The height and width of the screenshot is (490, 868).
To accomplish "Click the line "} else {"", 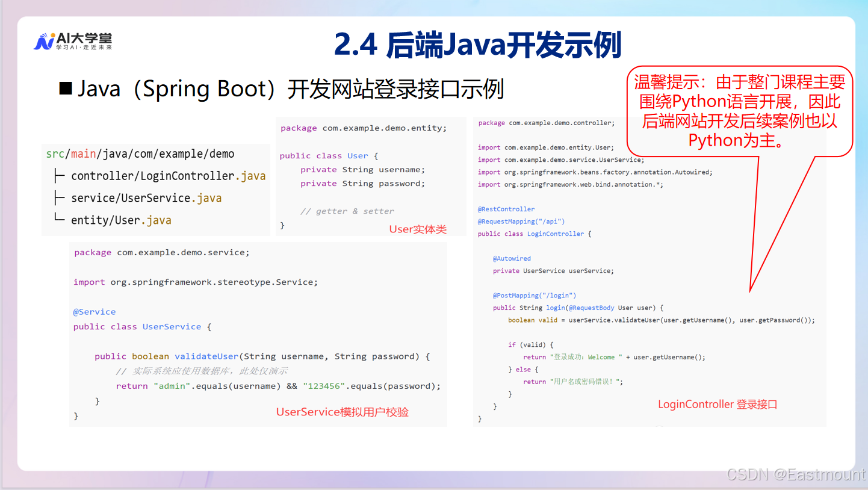I will coord(523,370).
